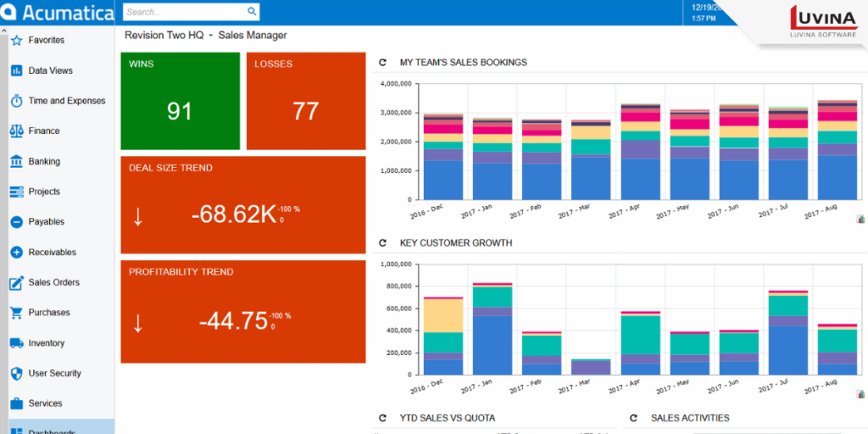Open the Banking building icon
The height and width of the screenshot is (434, 868).
[16, 161]
